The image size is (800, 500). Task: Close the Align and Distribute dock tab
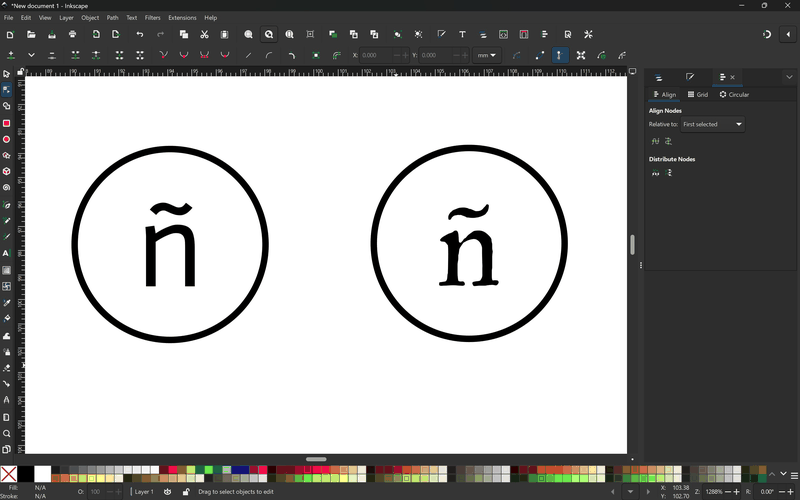coord(733,77)
